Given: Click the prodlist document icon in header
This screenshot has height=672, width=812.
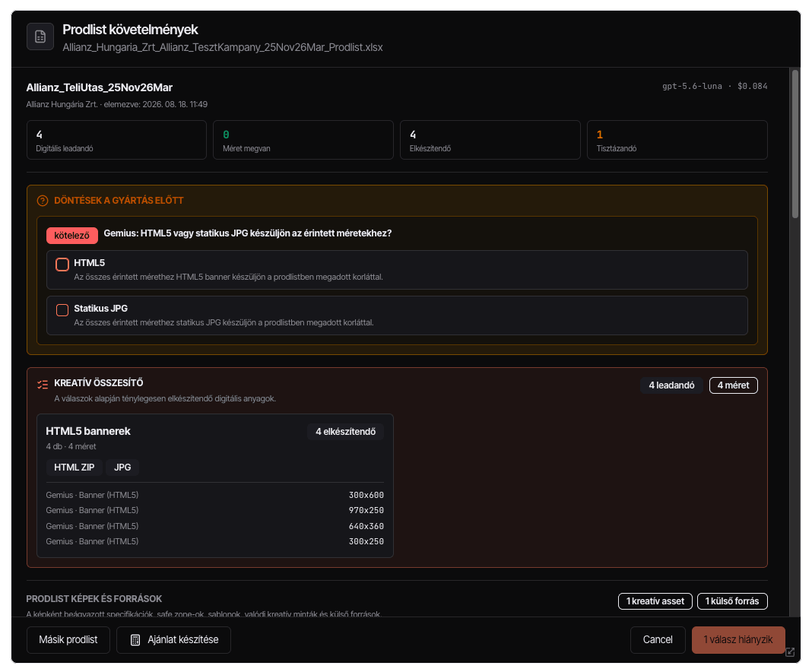Looking at the screenshot, I should click(40, 36).
